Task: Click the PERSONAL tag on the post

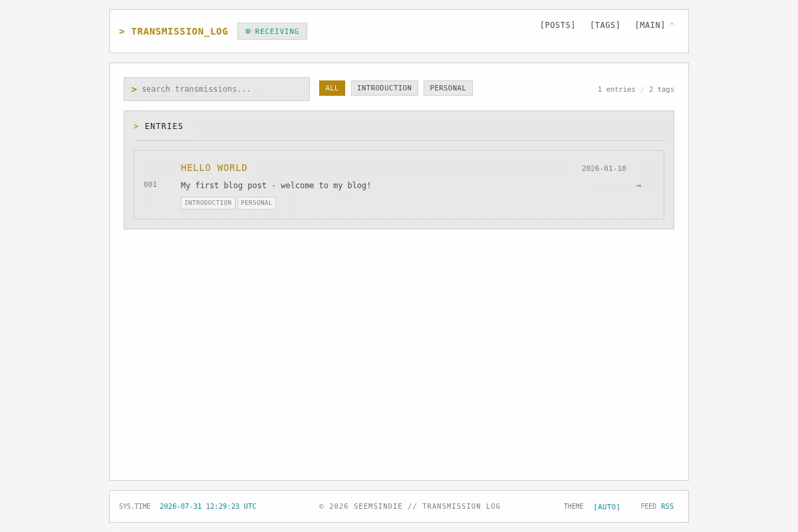Action: click(257, 203)
